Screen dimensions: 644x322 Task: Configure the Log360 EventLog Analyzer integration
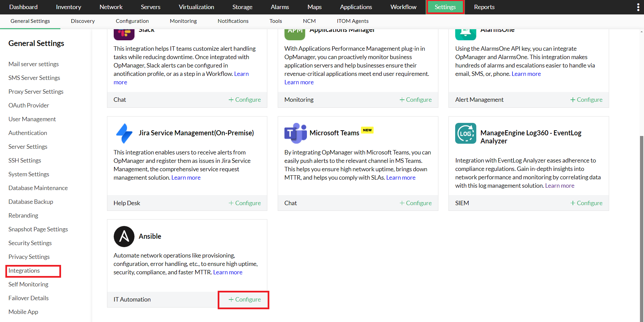(586, 203)
